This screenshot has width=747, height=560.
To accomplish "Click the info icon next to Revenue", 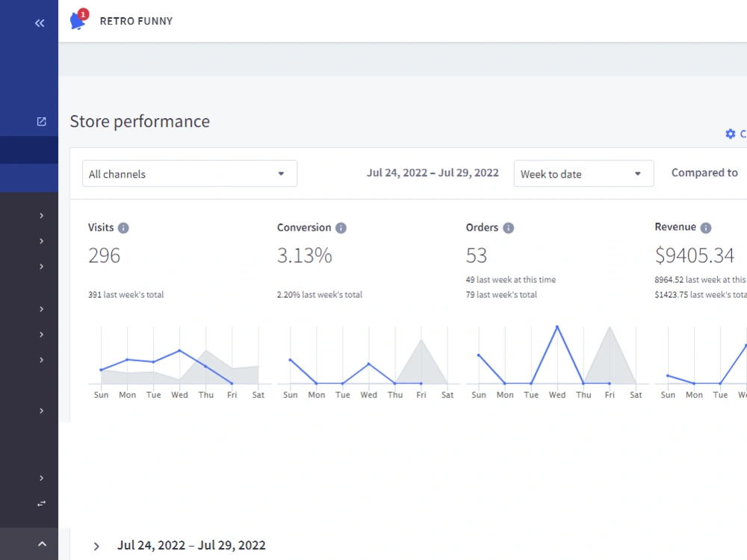I will [706, 228].
